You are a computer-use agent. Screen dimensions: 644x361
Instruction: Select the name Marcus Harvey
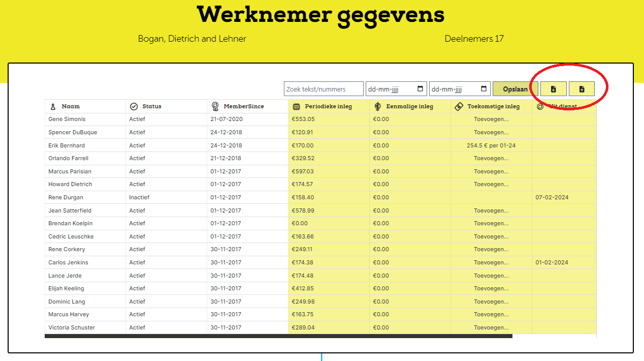69,314
